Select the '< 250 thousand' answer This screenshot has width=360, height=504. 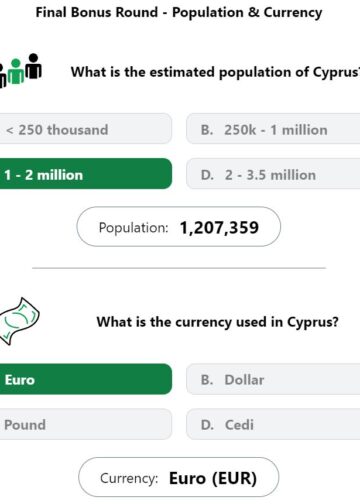(x=86, y=129)
